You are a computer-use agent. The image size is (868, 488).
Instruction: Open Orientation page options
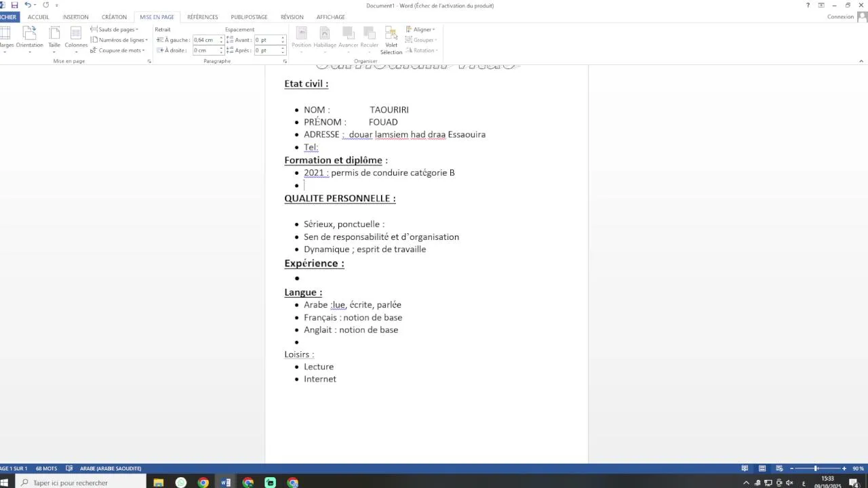point(29,39)
